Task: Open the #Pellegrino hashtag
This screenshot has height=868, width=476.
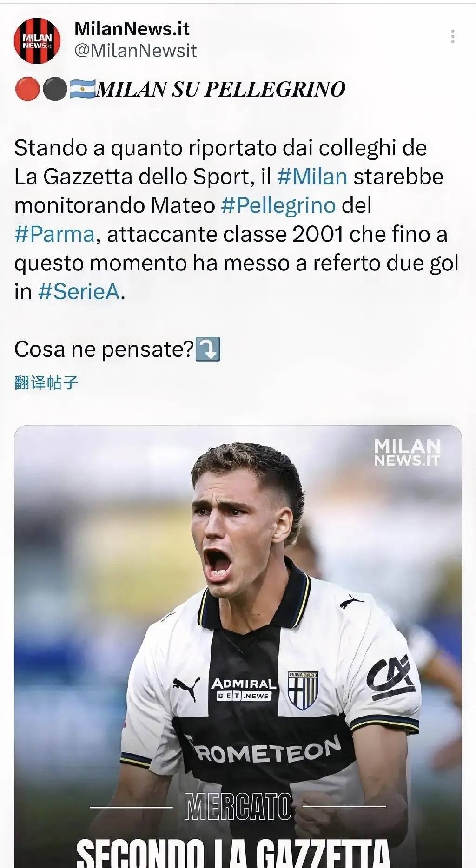Action: click(278, 205)
